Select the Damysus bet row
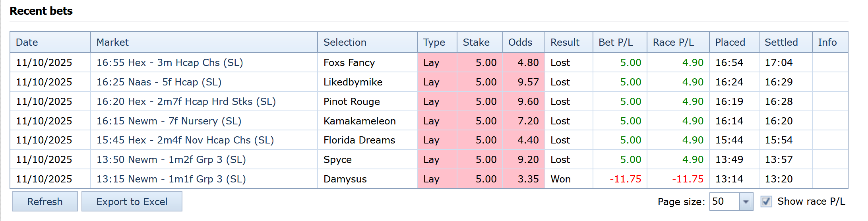 tap(345, 179)
